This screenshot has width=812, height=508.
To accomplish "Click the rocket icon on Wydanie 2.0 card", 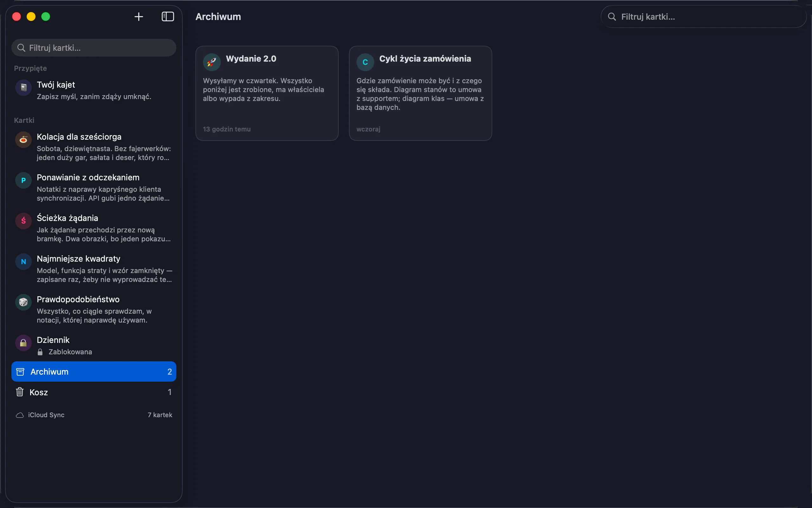I will [x=212, y=62].
